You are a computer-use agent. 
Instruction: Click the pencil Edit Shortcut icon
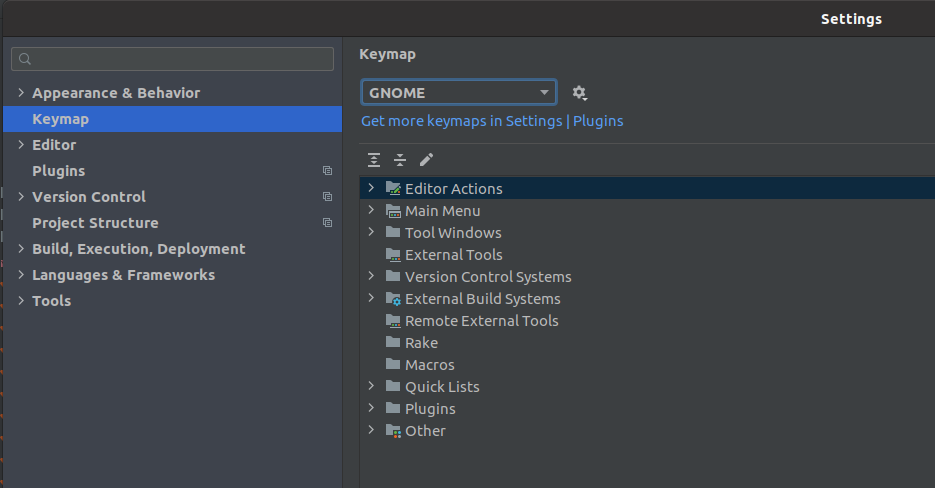(x=426, y=160)
